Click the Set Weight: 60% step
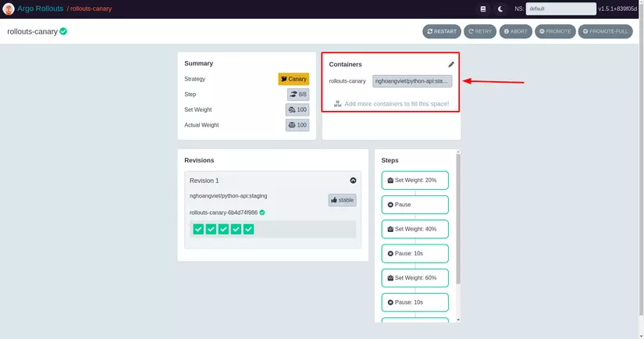 pyautogui.click(x=415, y=278)
